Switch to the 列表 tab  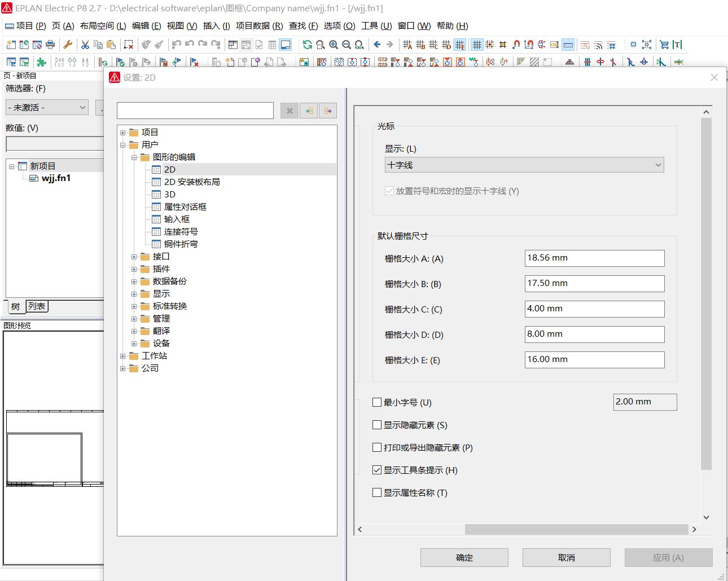coord(37,306)
